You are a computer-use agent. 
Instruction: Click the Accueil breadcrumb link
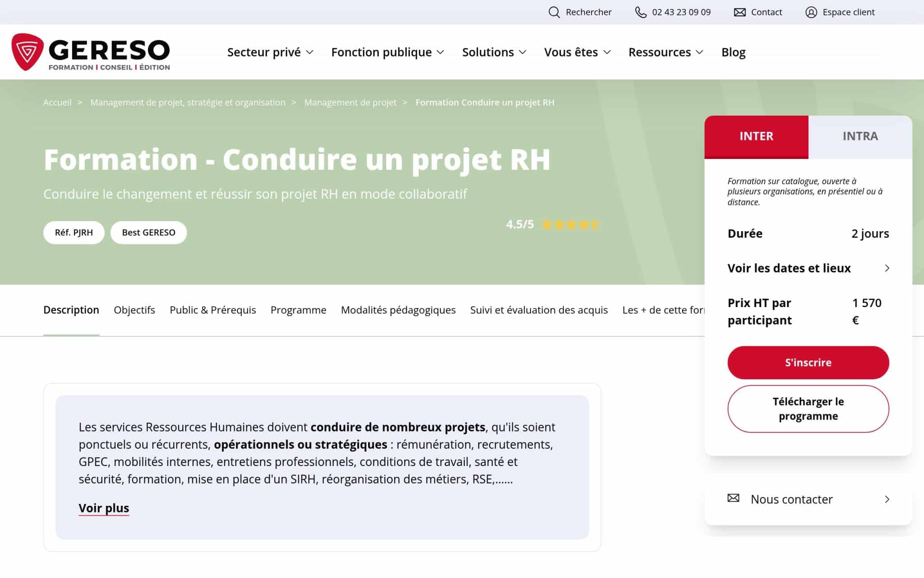(x=57, y=103)
